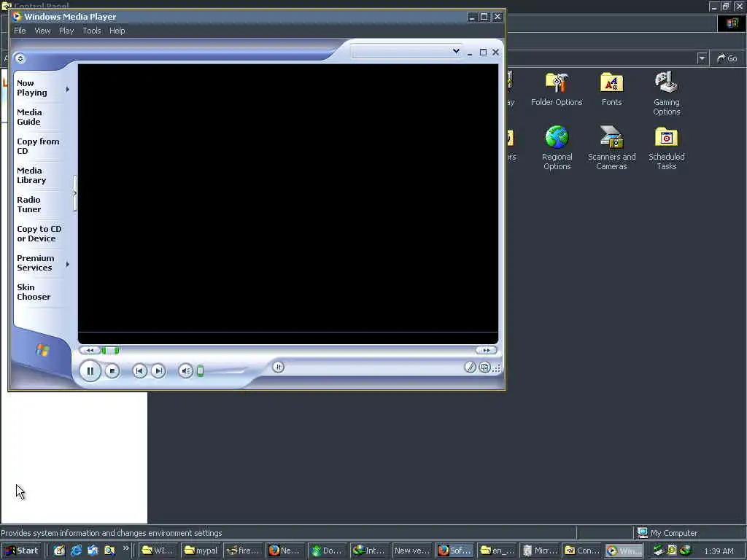Expand hidden Quick Launch items chevron
This screenshot has width=747, height=560.
click(x=125, y=548)
